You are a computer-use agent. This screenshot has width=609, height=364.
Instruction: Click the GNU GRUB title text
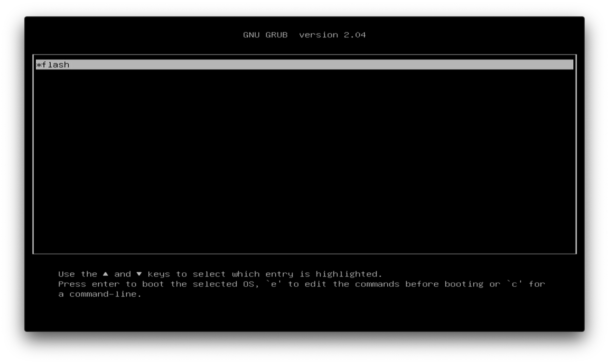[x=265, y=35]
